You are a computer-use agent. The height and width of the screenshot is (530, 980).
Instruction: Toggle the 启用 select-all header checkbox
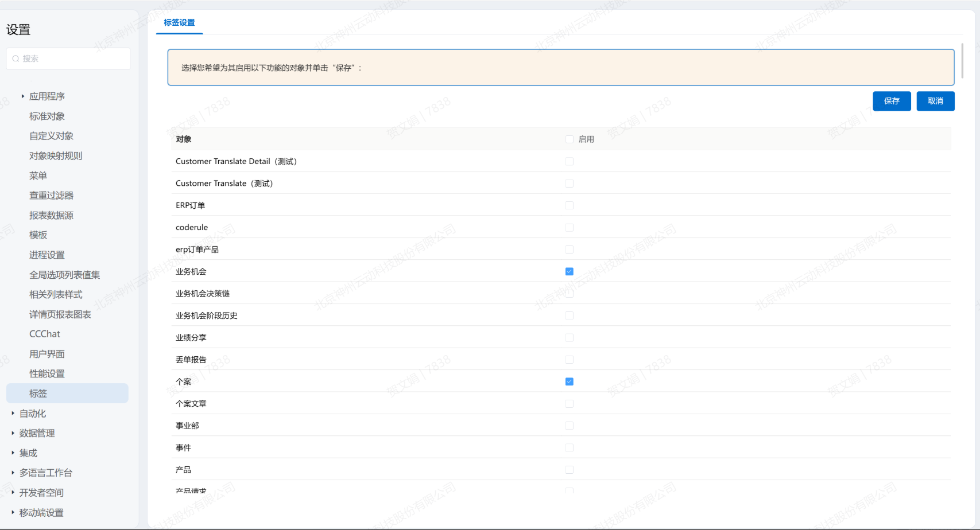coord(569,139)
